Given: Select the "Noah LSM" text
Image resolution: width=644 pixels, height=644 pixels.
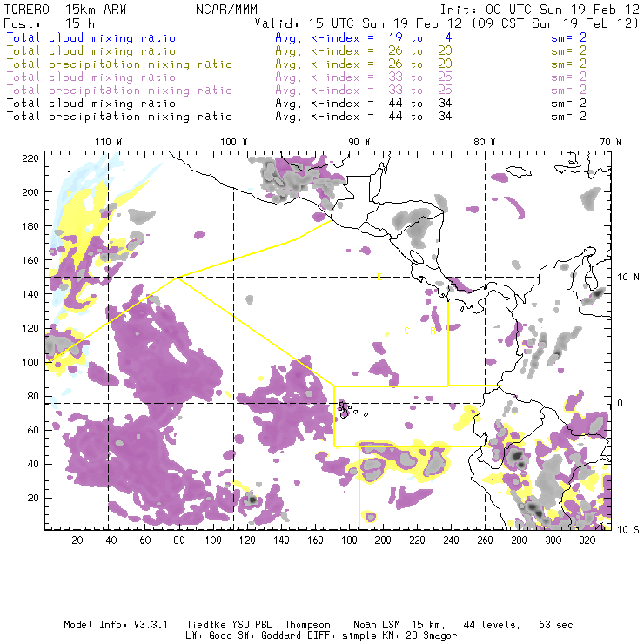Looking at the screenshot, I should click(377, 625).
